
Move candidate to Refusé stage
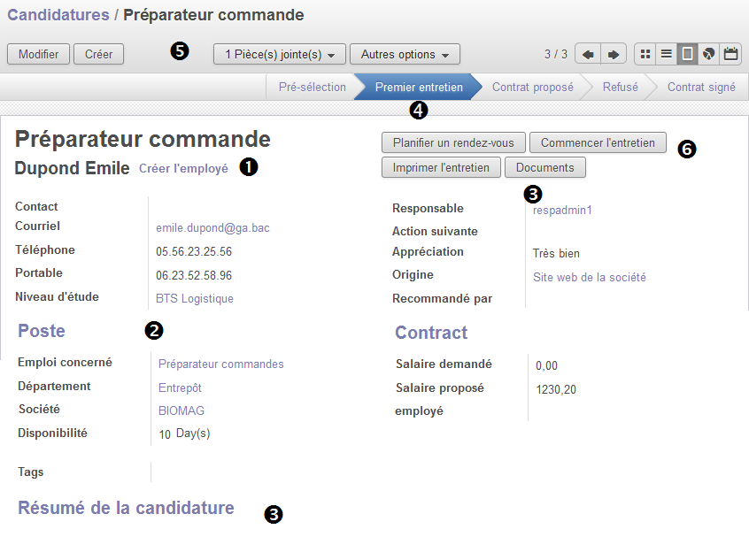click(x=620, y=87)
